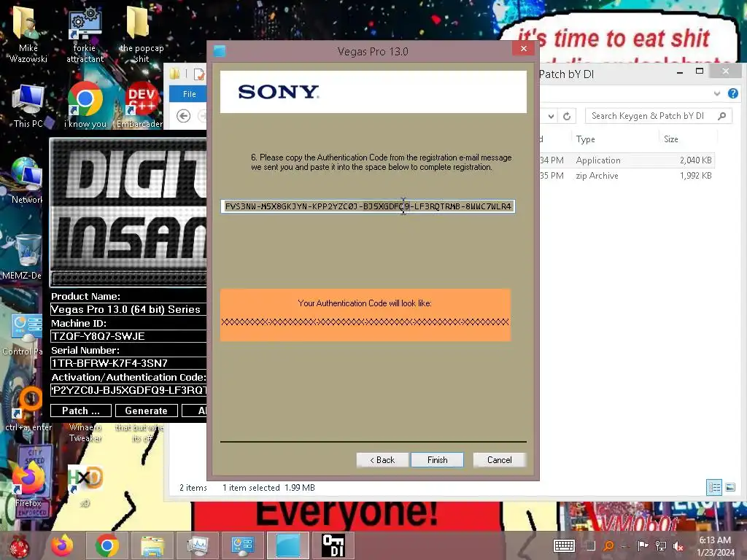The image size is (747, 560).
Task: Click the Patch ... button in keygen
Action: point(80,411)
